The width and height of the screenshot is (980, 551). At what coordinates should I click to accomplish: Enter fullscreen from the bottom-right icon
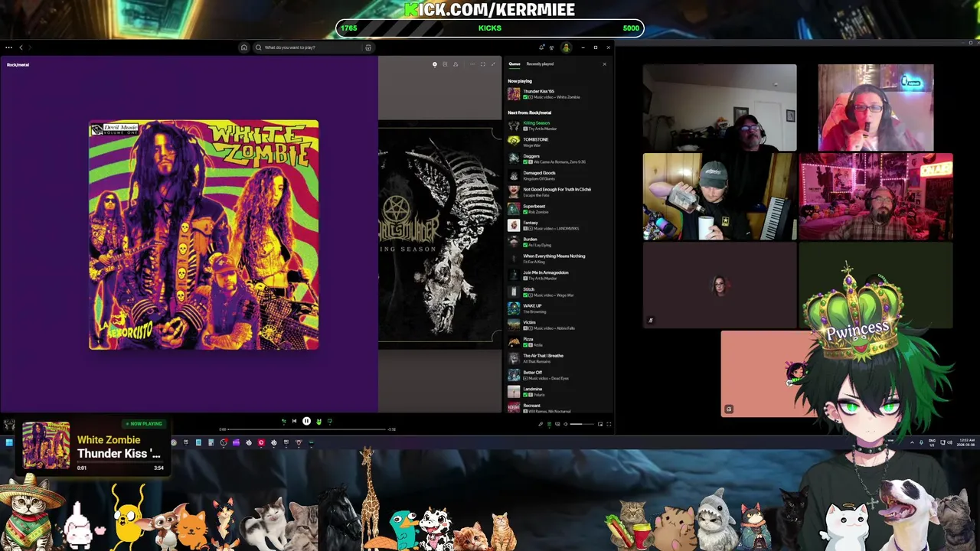click(609, 424)
